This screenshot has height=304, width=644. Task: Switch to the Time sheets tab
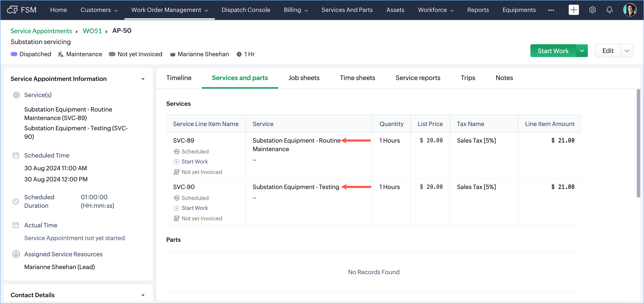(x=357, y=78)
